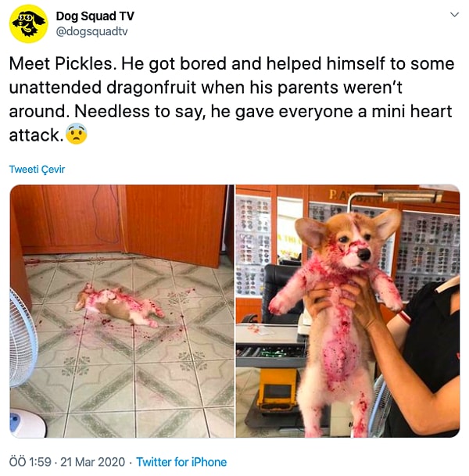Click the black office chair in right photo

(281, 292)
